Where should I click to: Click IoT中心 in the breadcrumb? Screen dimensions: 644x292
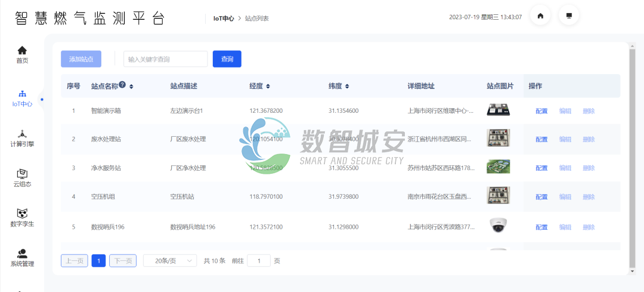tap(224, 19)
